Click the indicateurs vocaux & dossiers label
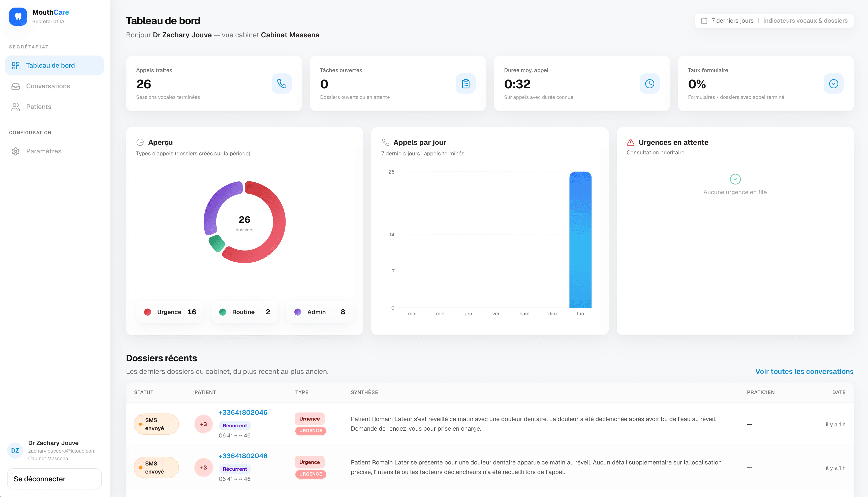The width and height of the screenshot is (868, 497). point(805,21)
